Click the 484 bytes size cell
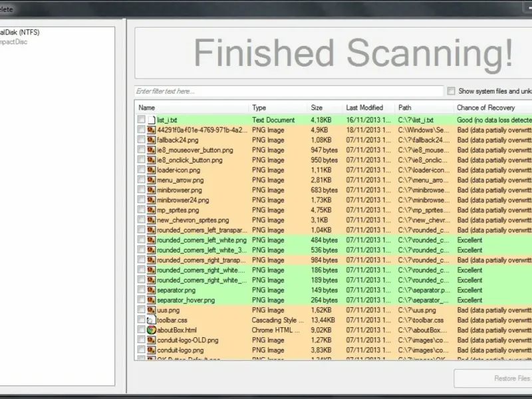The image size is (532, 399). pos(324,240)
